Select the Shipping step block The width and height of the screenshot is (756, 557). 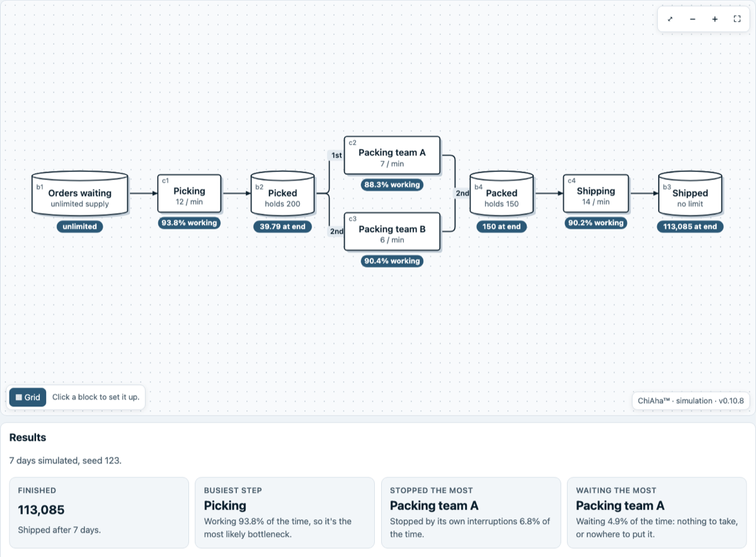point(596,193)
